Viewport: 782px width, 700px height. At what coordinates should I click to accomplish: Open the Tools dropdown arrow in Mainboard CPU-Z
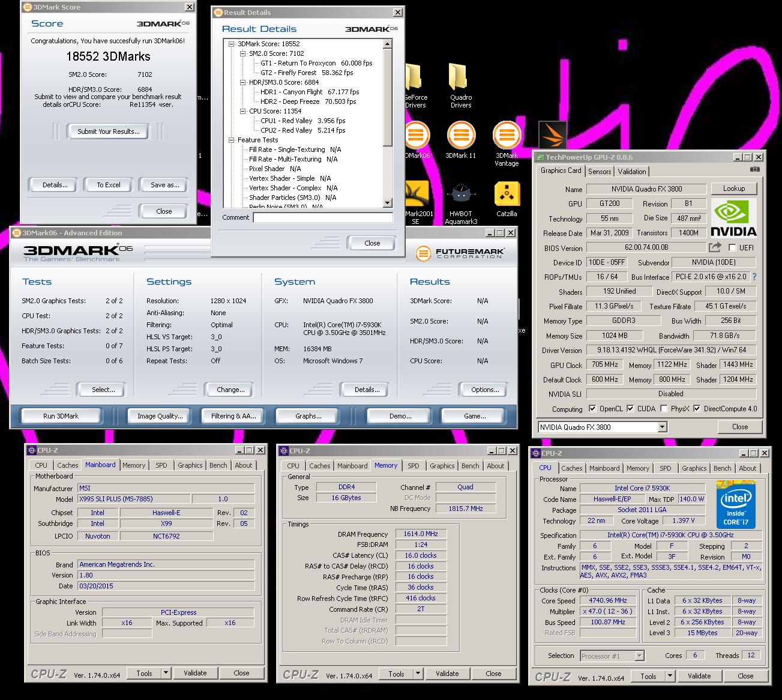click(x=166, y=673)
